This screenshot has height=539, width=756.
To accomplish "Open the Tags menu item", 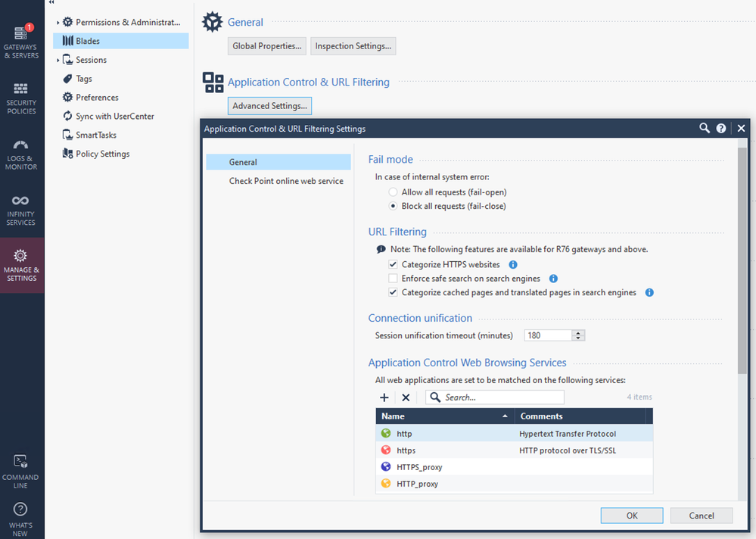I will (x=84, y=79).
